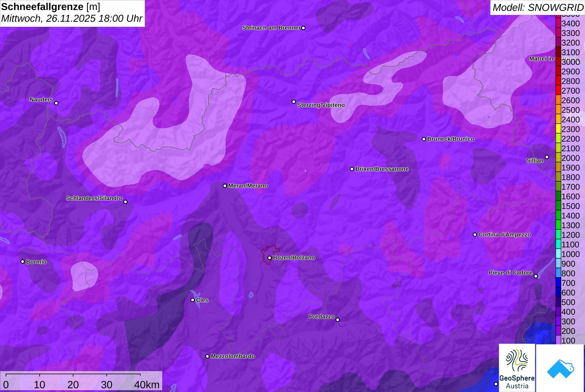
Task: Click the Steinach am Brenner location marker
Action: tap(303, 28)
